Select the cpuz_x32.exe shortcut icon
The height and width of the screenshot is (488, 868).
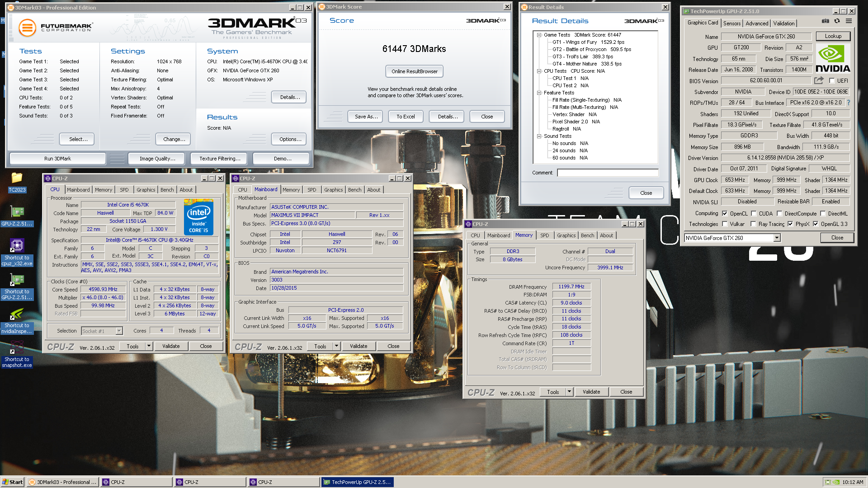(x=17, y=253)
